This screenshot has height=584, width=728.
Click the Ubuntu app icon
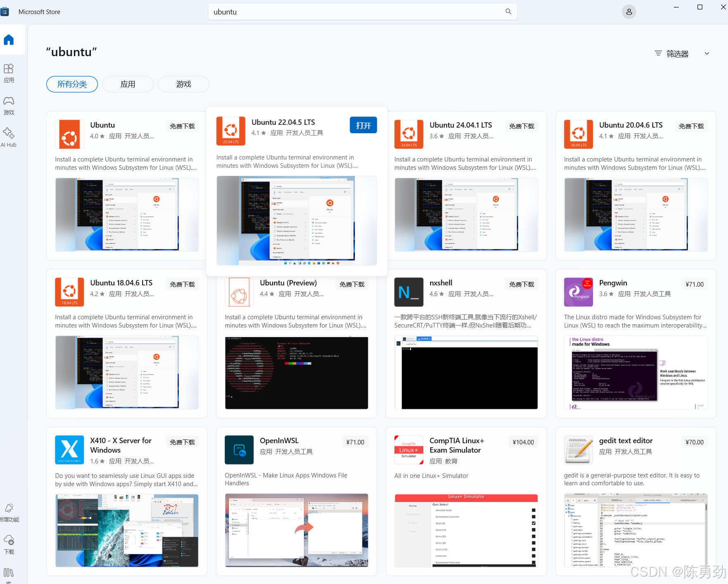(x=69, y=134)
